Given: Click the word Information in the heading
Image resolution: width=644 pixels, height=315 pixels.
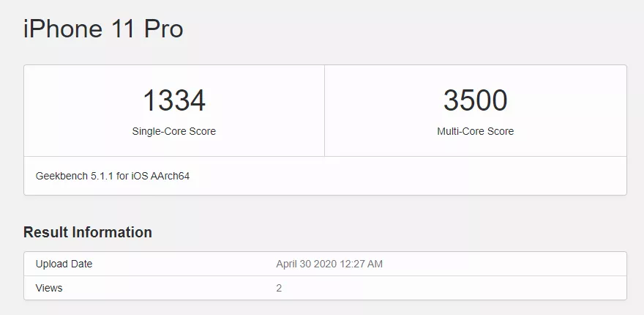Looking at the screenshot, I should click(x=112, y=232).
